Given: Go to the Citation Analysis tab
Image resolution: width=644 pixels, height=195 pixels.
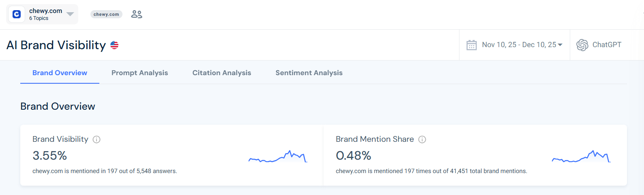Looking at the screenshot, I should [221, 73].
